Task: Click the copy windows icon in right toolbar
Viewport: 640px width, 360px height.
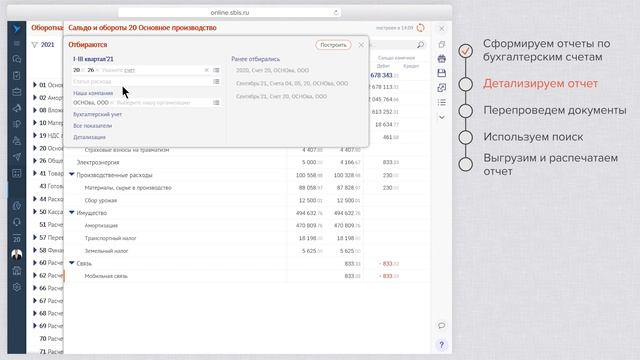Action: pos(442,44)
